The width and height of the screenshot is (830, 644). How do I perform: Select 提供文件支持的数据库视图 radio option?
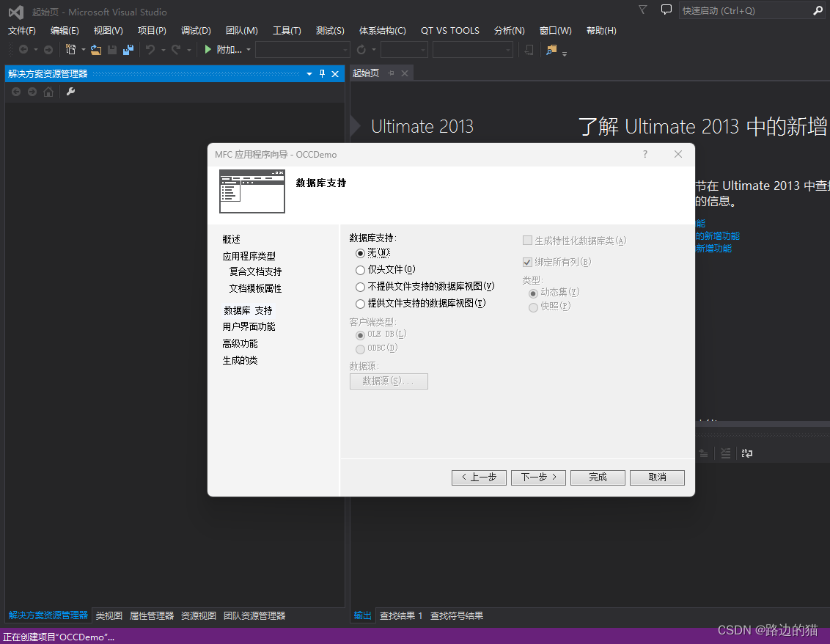[x=421, y=304]
